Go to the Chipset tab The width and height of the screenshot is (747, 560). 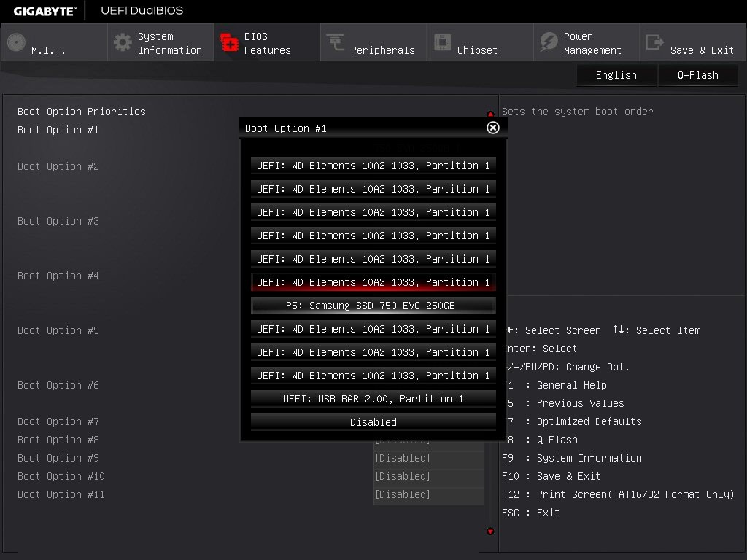(x=480, y=42)
